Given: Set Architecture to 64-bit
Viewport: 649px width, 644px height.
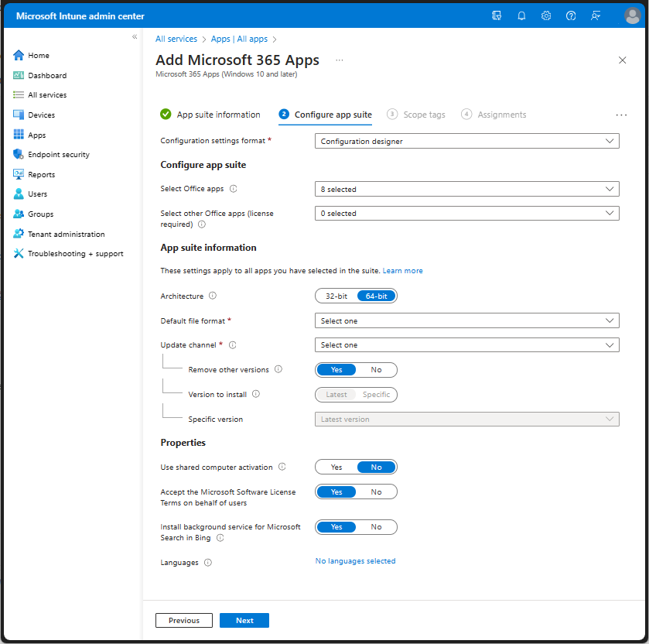Looking at the screenshot, I should pyautogui.click(x=376, y=296).
